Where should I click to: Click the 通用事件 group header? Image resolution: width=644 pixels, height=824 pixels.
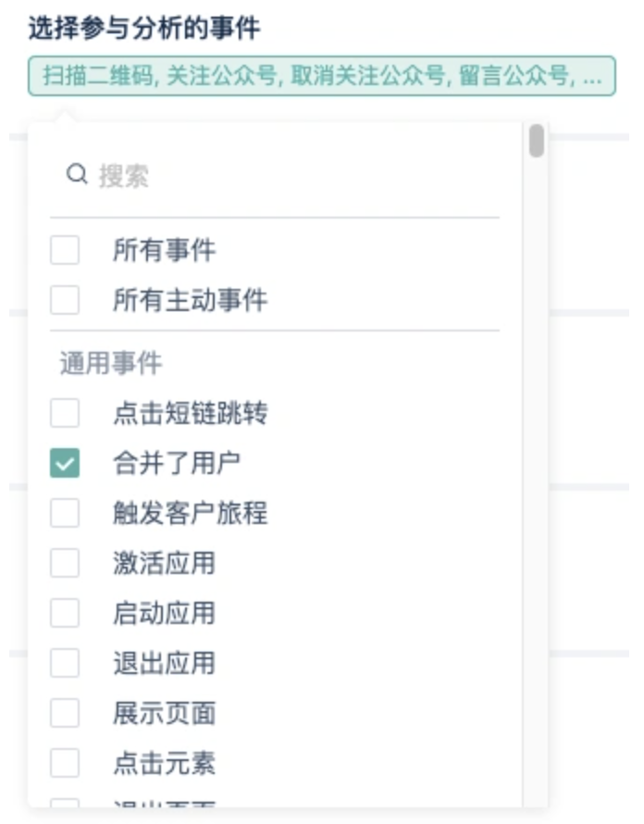pos(111,363)
